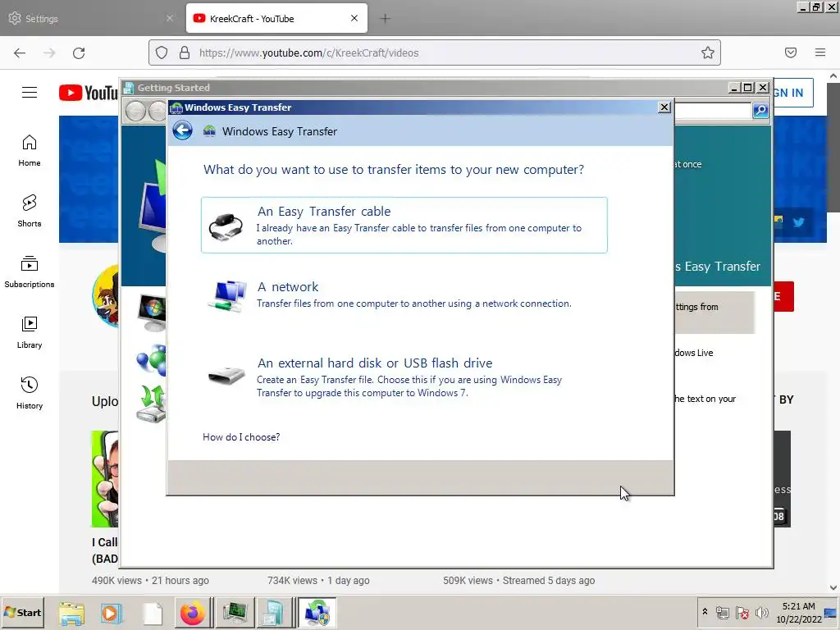Open the Windows Start menu
Screen dimensions: 840x630
(23, 612)
